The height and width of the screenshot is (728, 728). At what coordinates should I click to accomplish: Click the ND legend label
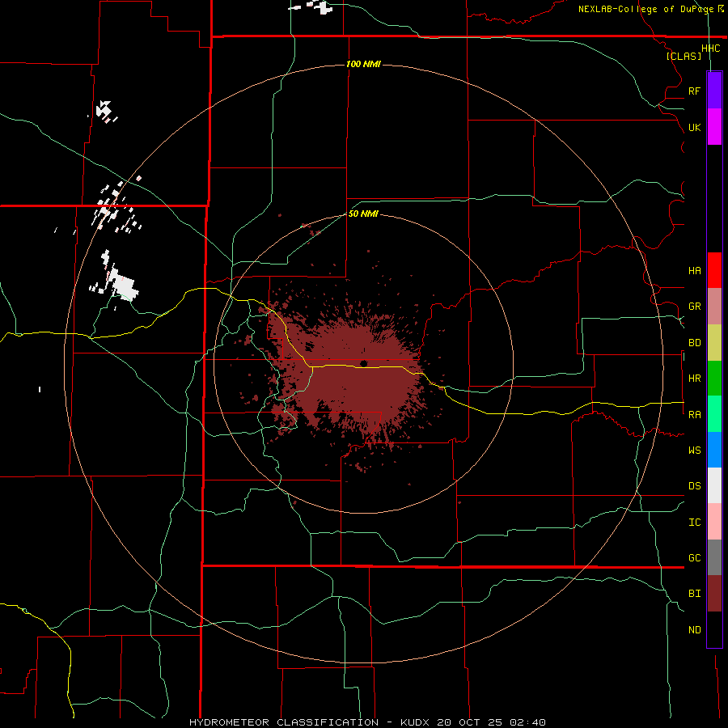pos(694,630)
